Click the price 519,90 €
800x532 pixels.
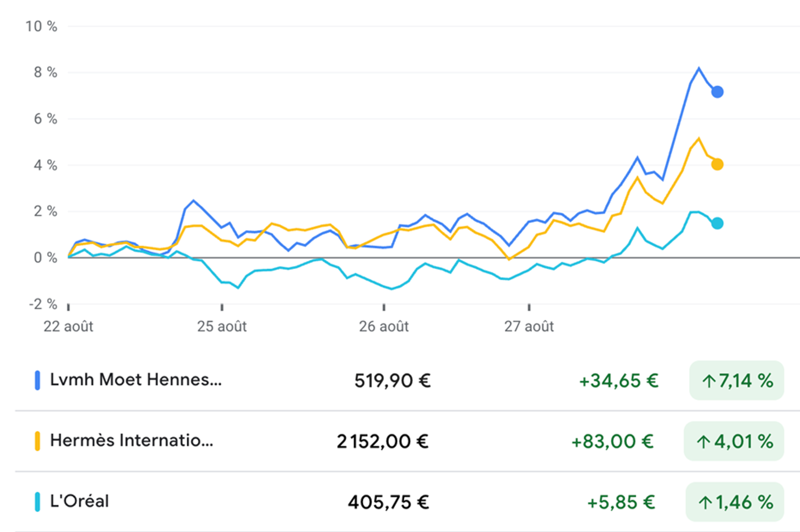[392, 381]
